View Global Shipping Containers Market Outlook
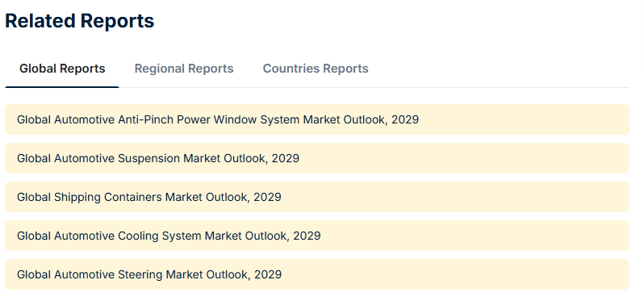Image resolution: width=644 pixels, height=301 pixels. click(x=149, y=197)
